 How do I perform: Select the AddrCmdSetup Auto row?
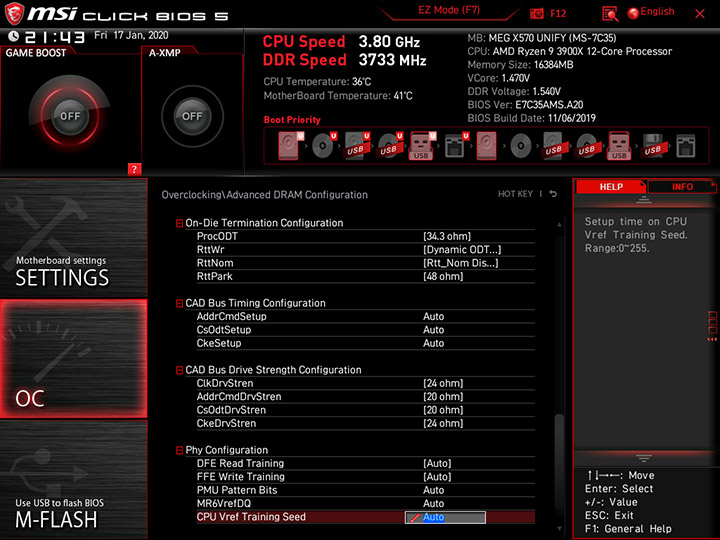[366, 316]
